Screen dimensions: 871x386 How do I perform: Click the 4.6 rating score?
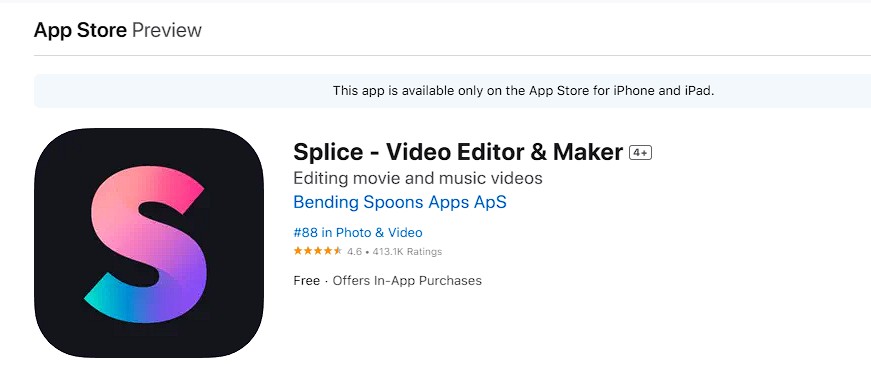354,252
